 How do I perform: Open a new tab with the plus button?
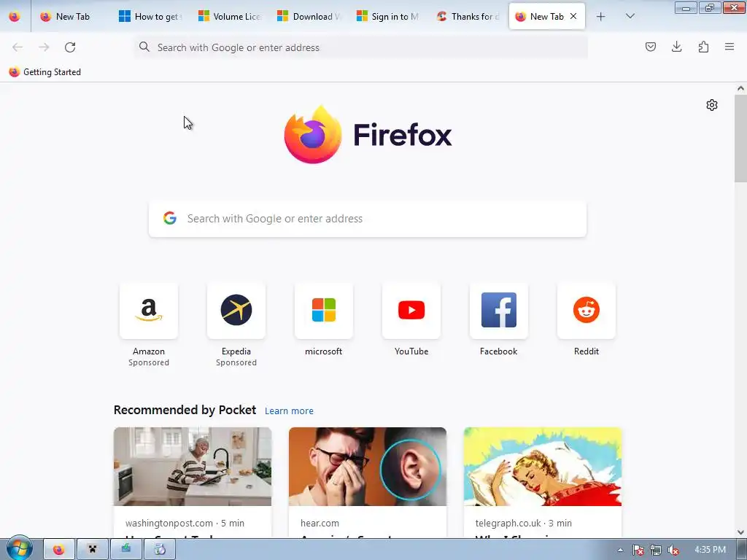601,17
